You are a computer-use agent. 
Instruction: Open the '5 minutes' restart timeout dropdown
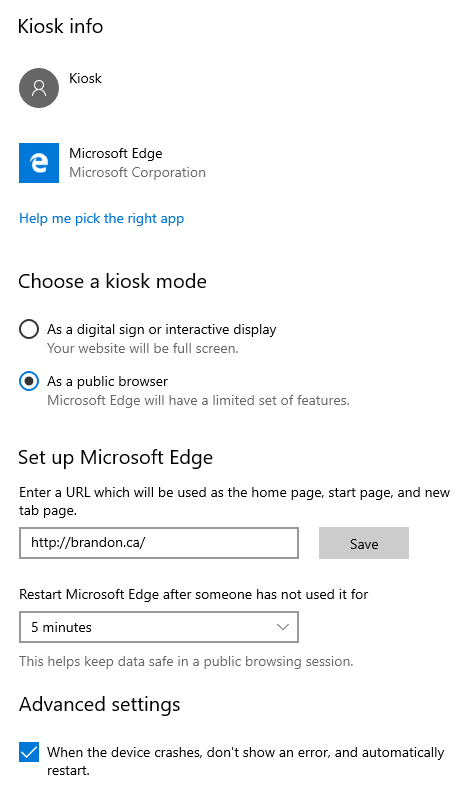click(x=159, y=627)
